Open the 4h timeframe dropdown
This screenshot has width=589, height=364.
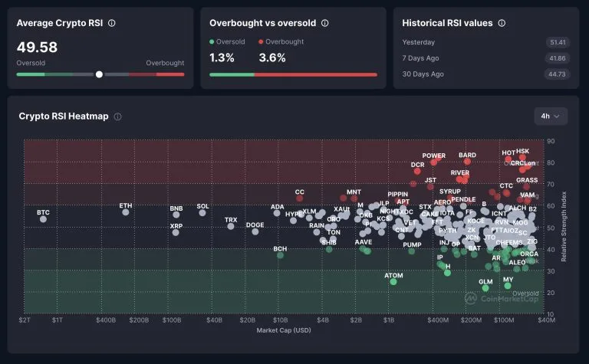click(551, 116)
